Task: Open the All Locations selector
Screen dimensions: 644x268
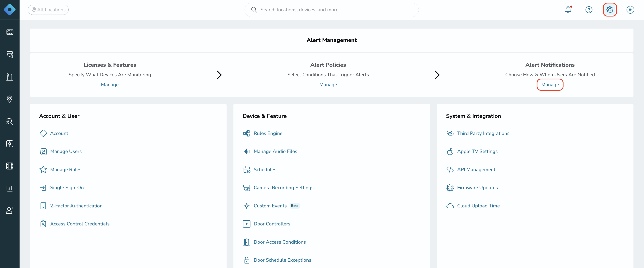Action: coord(48,10)
